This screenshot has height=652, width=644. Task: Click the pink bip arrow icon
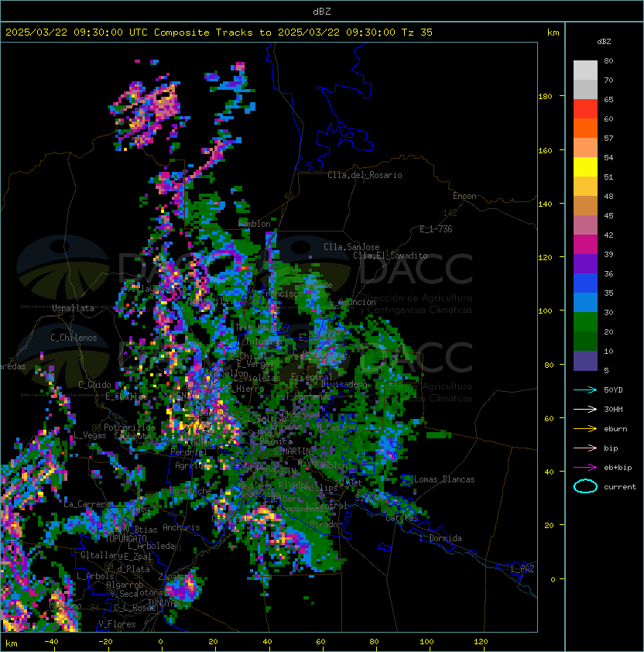585,448
